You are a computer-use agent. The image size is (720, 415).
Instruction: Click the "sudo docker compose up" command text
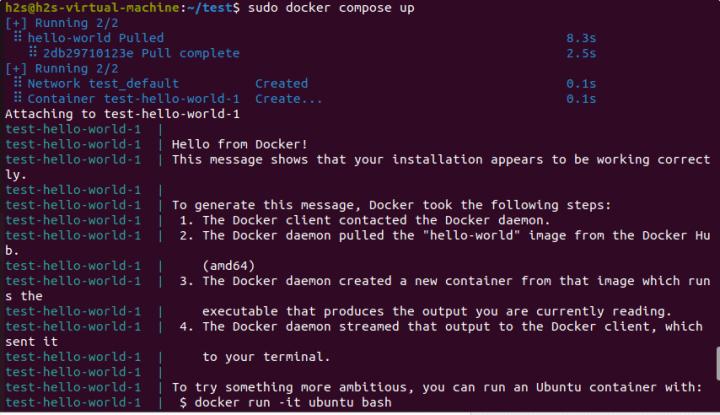point(332,8)
